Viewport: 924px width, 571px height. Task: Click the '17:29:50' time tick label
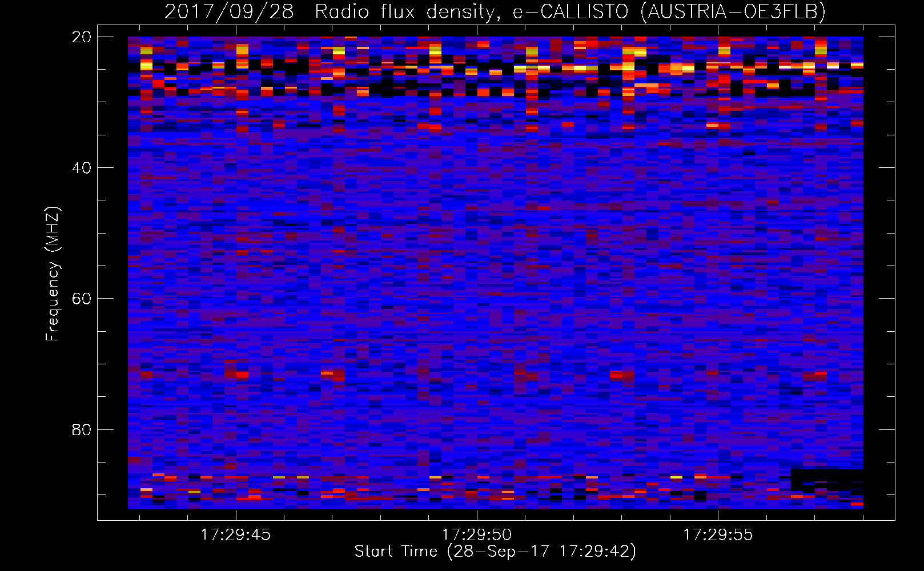pos(477,535)
